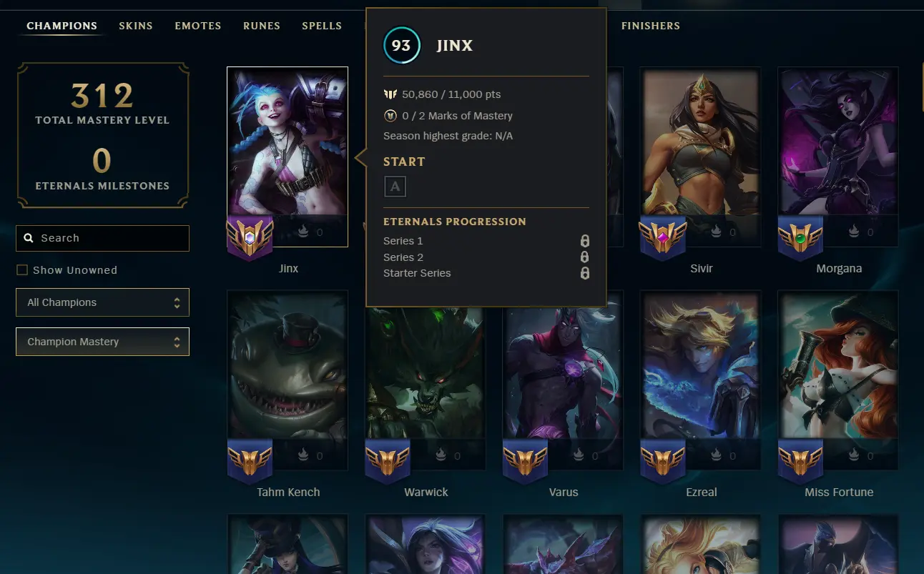The height and width of the screenshot is (574, 924).
Task: Click Tahm Kench's mastery crest icon
Action: point(250,461)
